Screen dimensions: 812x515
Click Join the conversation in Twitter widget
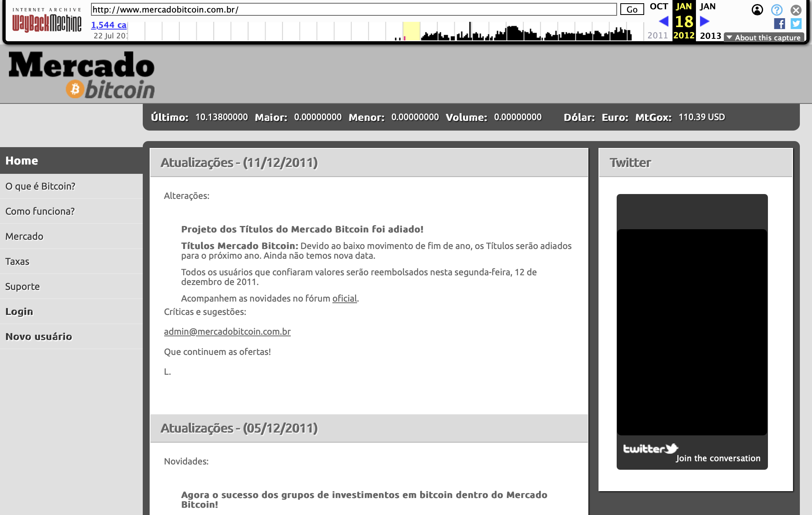[718, 458]
